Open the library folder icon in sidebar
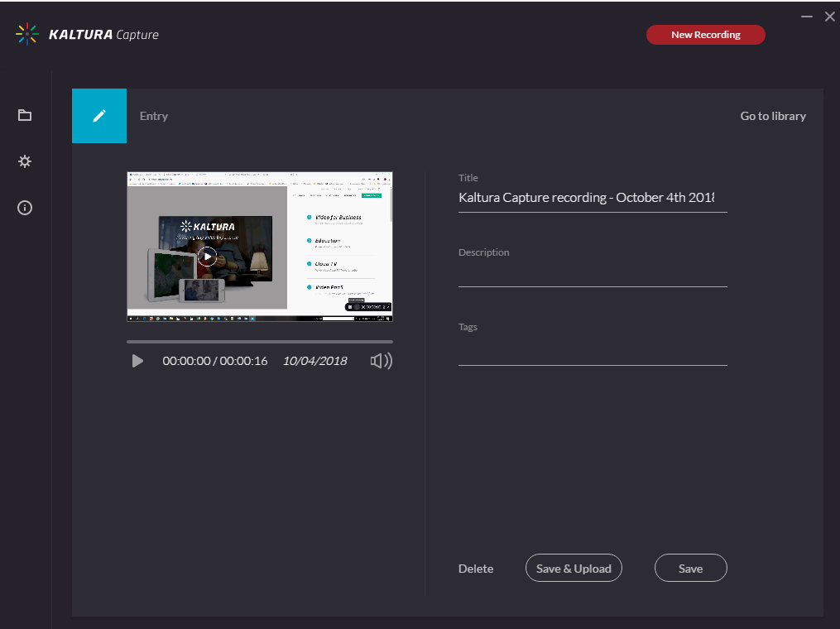The image size is (840, 629). [x=25, y=115]
